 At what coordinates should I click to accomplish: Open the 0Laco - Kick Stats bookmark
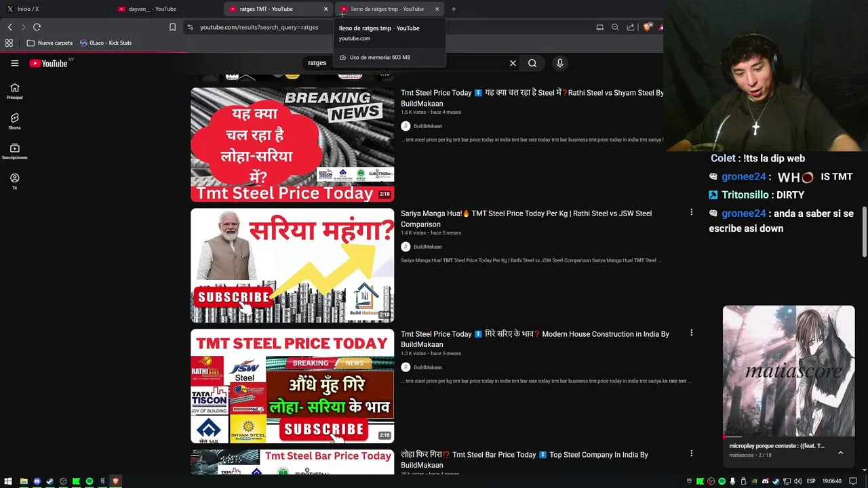coord(106,43)
